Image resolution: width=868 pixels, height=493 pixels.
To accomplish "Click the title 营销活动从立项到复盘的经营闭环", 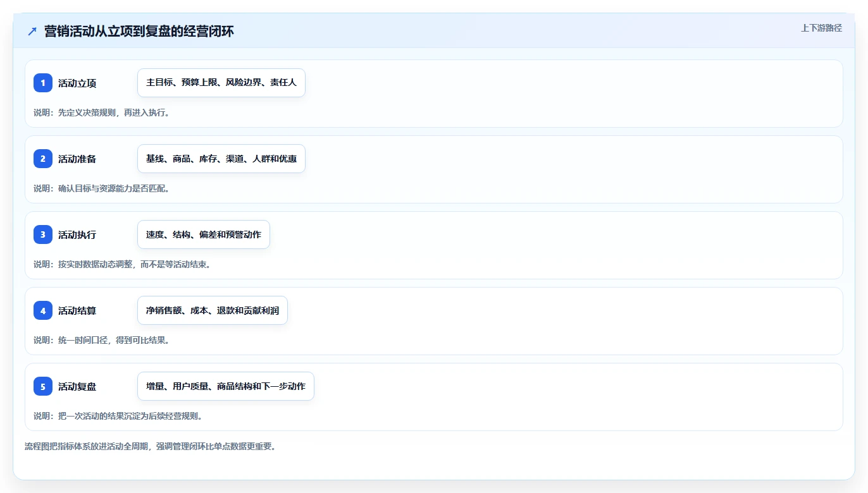I will [139, 31].
